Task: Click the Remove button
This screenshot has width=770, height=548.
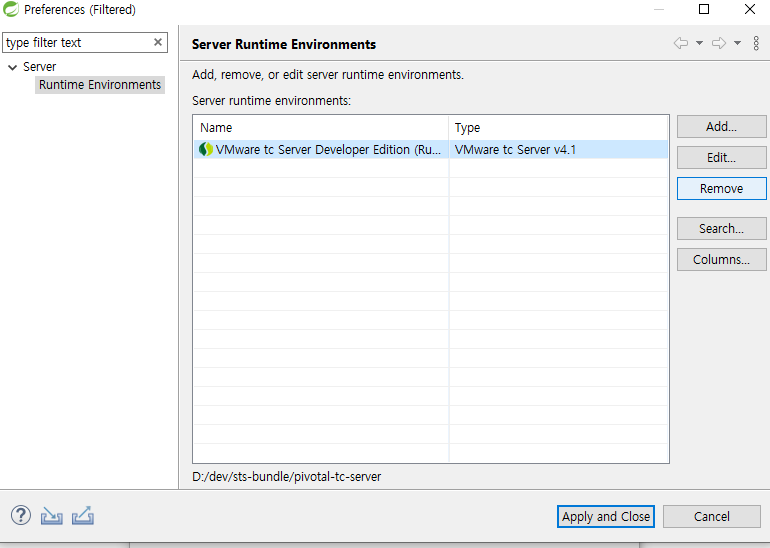Action: (x=721, y=189)
